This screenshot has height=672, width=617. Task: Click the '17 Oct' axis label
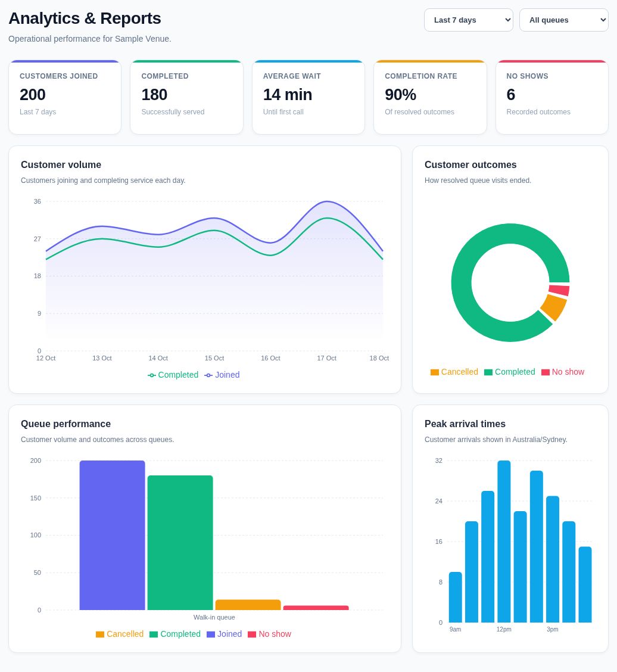pos(326,358)
